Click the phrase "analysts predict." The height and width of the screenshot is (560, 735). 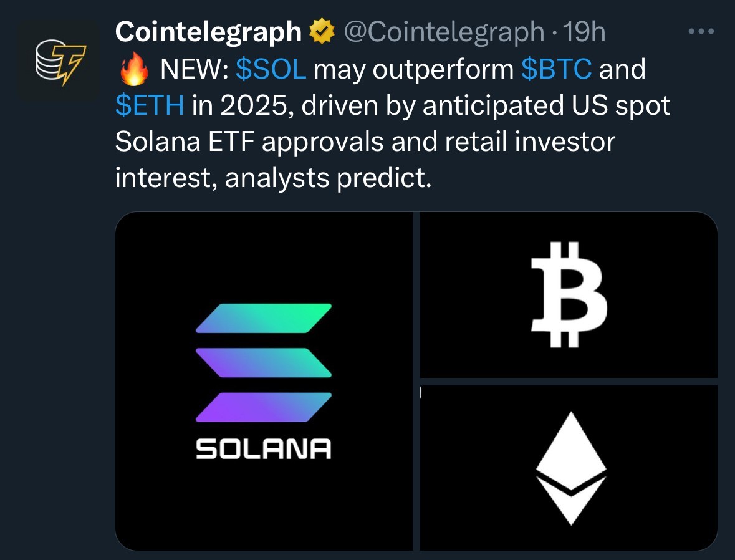(327, 179)
